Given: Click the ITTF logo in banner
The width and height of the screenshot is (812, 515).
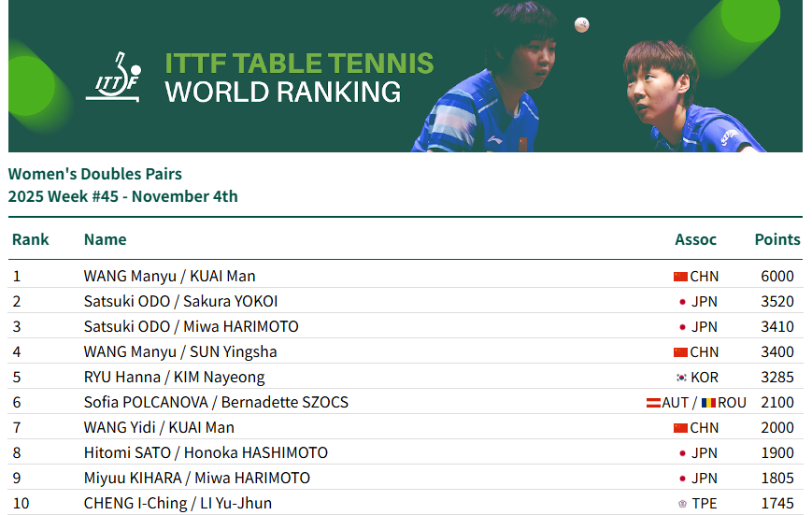Looking at the screenshot, I should [x=113, y=76].
